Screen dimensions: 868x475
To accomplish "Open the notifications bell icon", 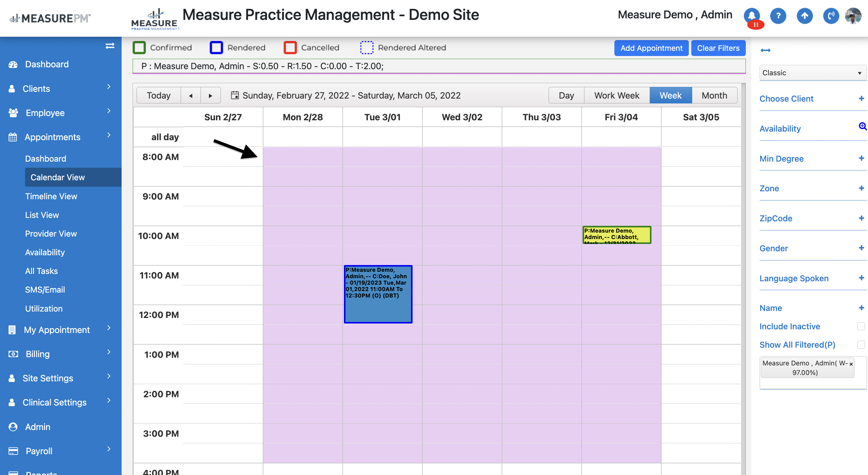I will pos(751,16).
